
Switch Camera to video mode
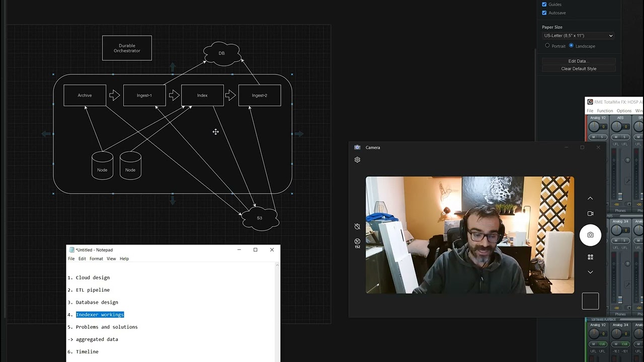(590, 214)
